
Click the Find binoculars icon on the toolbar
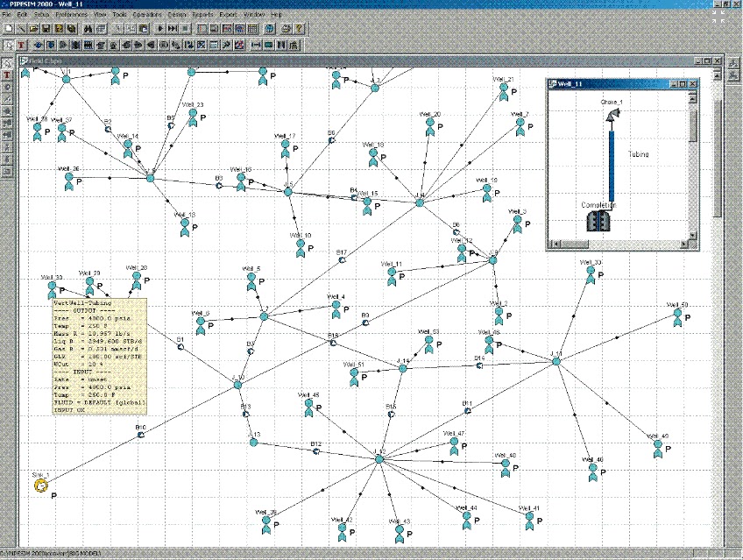coord(87,29)
